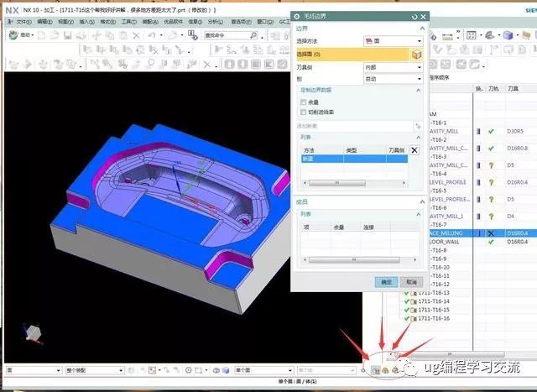Screen dimensions: 537x392
Task: Select the highlighted FACE_MILLING operation row
Action: pyautogui.click(x=483, y=233)
